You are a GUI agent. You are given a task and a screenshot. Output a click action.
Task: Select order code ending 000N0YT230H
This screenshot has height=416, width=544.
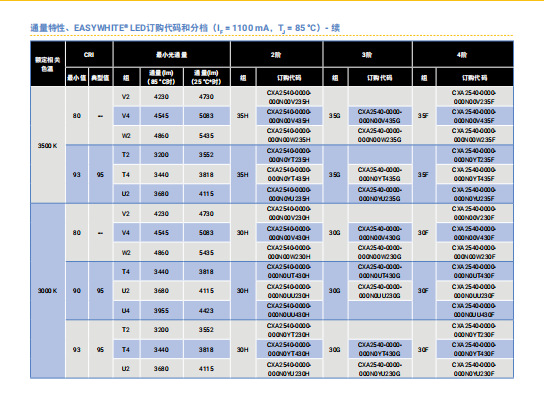(289, 330)
